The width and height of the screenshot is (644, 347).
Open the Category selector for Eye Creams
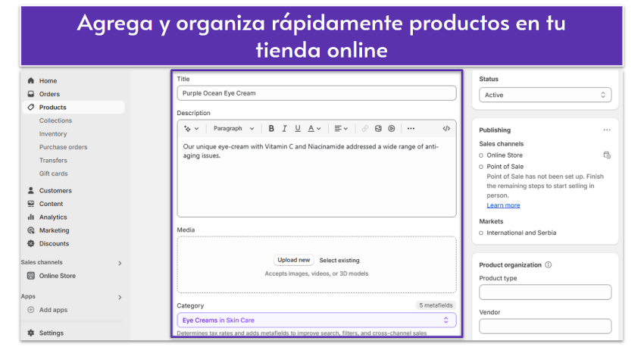[x=316, y=320]
